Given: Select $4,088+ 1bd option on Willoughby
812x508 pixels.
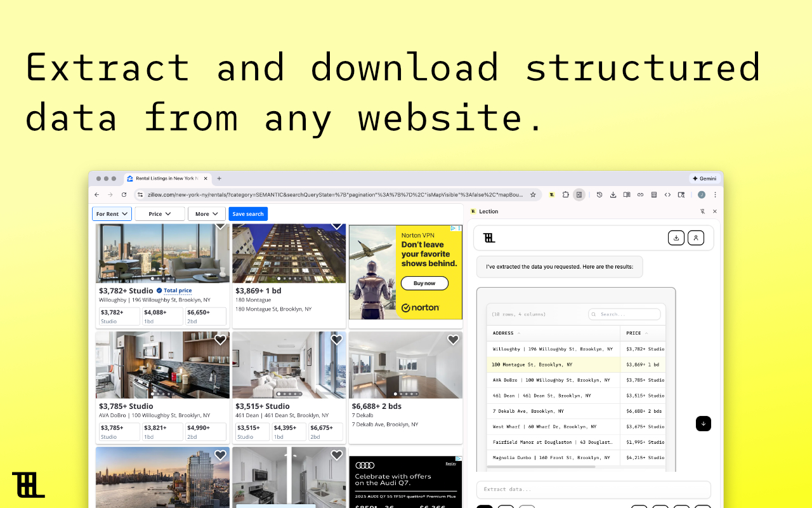Looking at the screenshot, I should coord(162,316).
